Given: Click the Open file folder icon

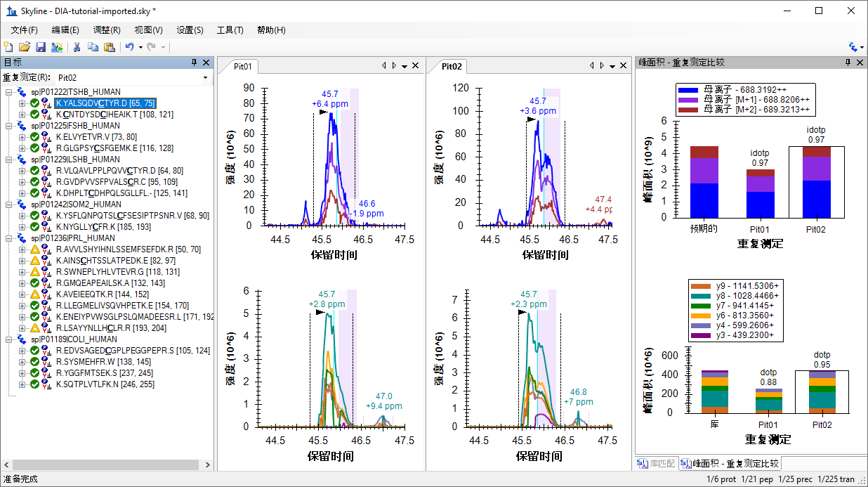Looking at the screenshot, I should point(25,47).
